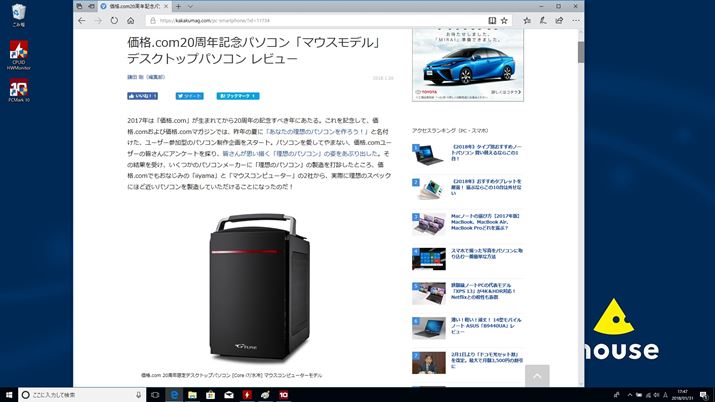Click the Windows Start button
Viewport: 715px width, 402px height.
(x=10, y=394)
